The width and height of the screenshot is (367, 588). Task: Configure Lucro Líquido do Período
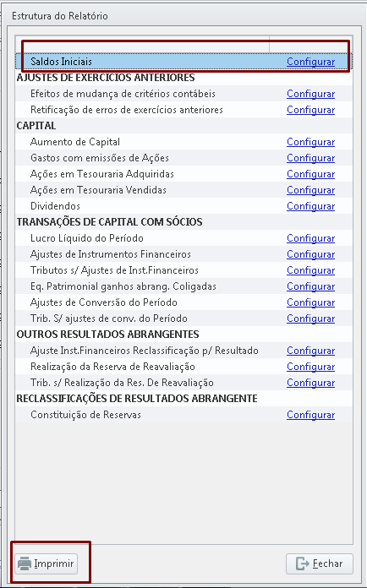(x=310, y=238)
